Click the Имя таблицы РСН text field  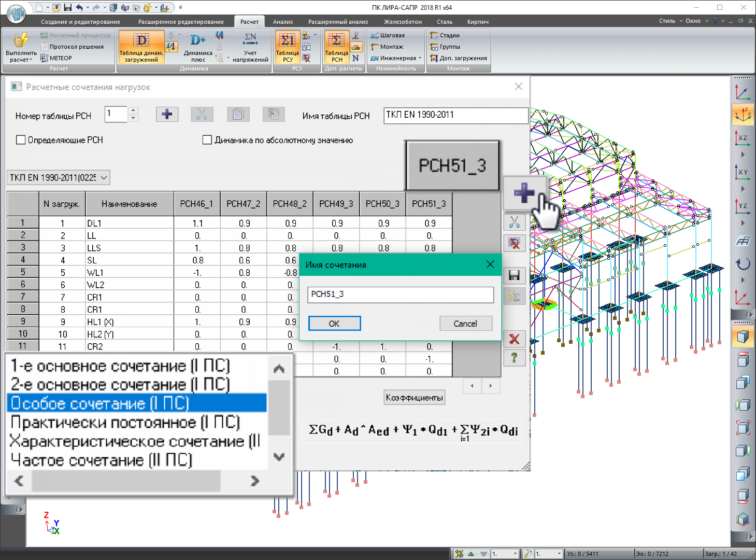tap(455, 115)
